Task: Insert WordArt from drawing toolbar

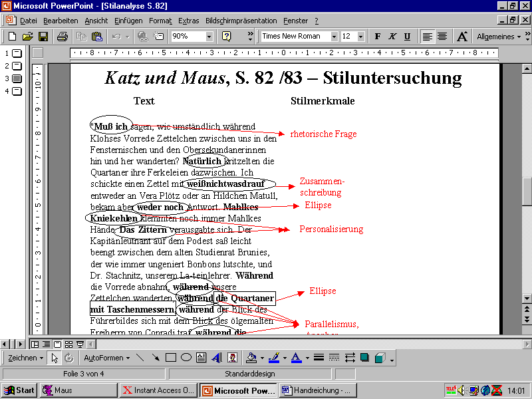Action: click(x=217, y=358)
